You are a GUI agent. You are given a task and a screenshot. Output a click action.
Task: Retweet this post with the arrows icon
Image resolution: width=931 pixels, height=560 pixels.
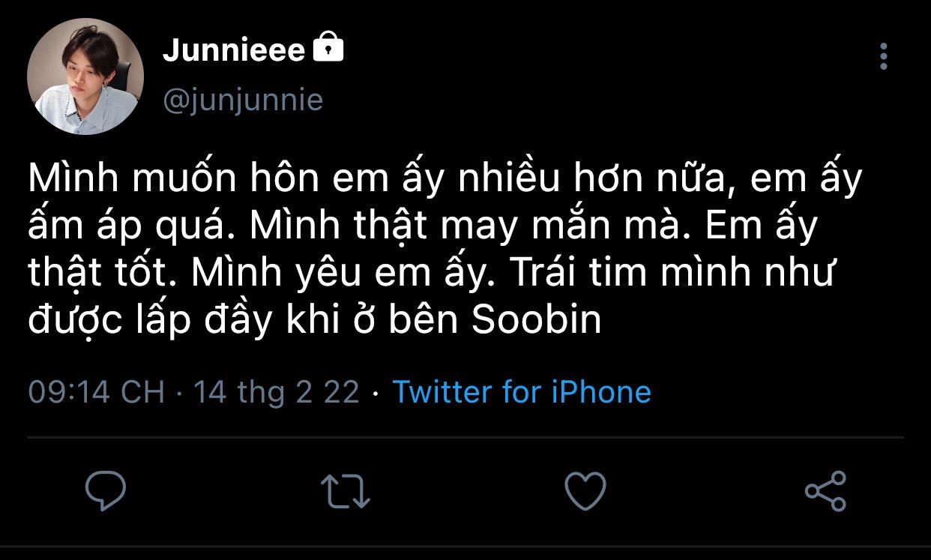coord(346,491)
